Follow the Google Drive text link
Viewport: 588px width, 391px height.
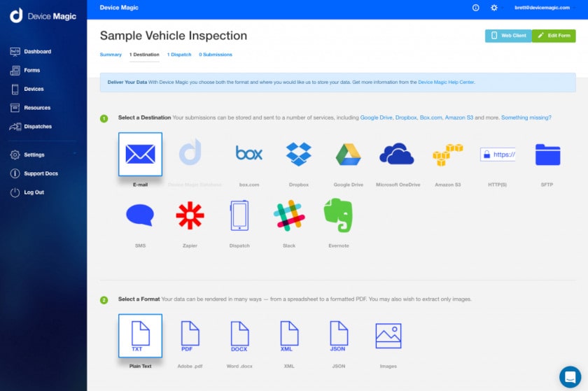click(x=376, y=118)
